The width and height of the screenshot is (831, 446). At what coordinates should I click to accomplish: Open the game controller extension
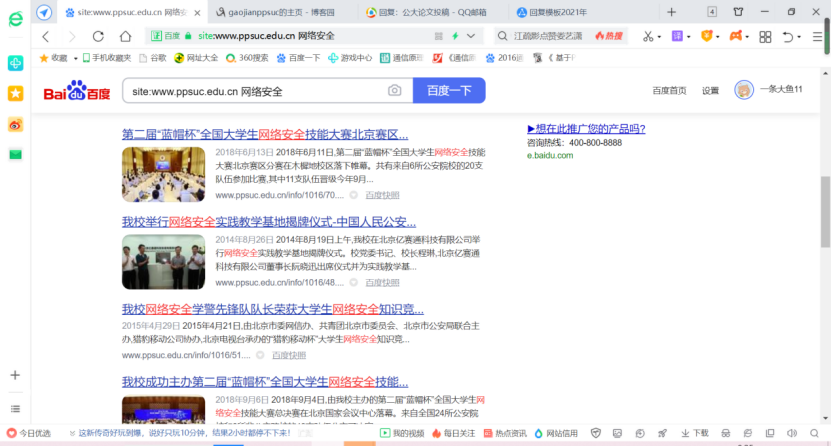(x=736, y=36)
